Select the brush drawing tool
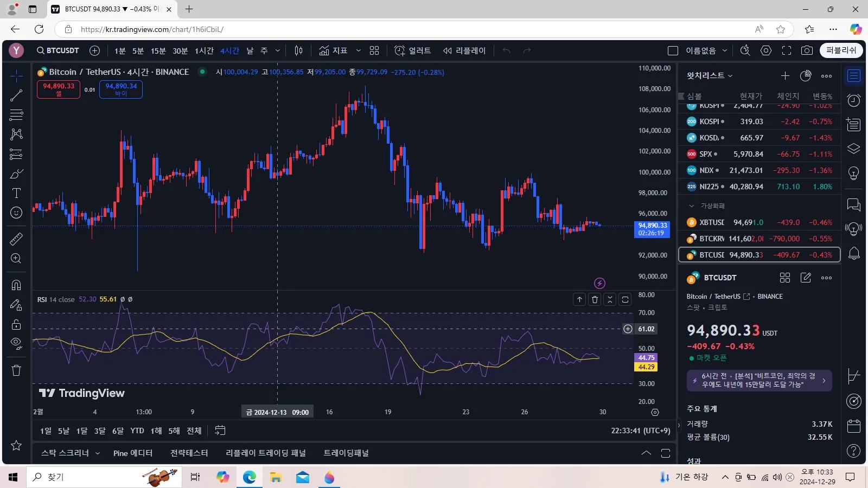This screenshot has height=488, width=868. click(16, 174)
